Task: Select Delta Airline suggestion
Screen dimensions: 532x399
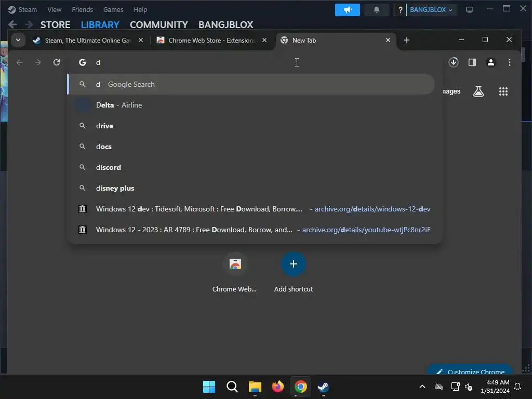Action: pos(251,105)
